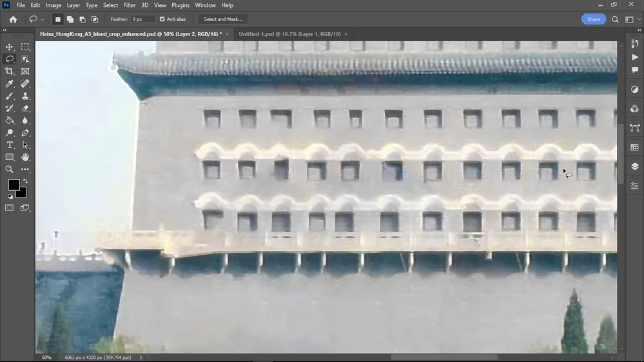Open the Lasso tool preset picker dropdown

coord(43,19)
